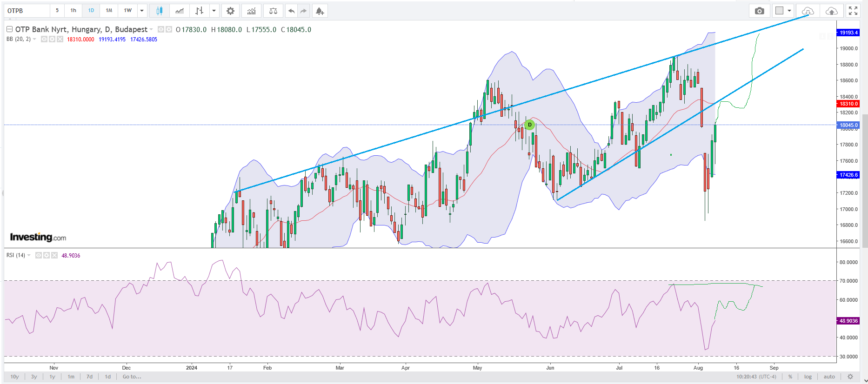Expand the OTP Bank Nyrt title menu
Screen dimensions: 868x384
(151, 29)
